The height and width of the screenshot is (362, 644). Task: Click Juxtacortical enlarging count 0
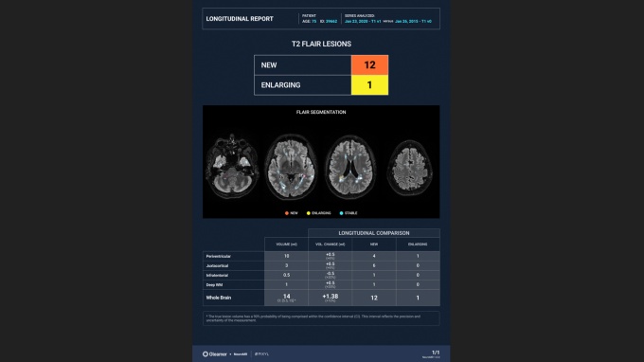[418, 265]
